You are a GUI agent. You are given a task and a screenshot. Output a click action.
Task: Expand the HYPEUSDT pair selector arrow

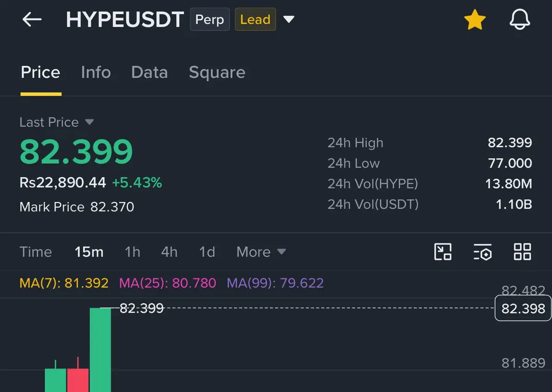pos(289,20)
